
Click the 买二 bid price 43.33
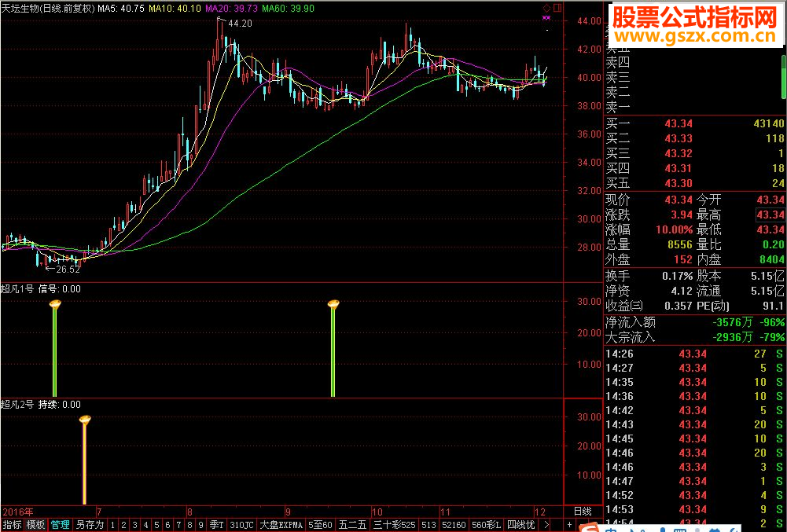point(679,138)
